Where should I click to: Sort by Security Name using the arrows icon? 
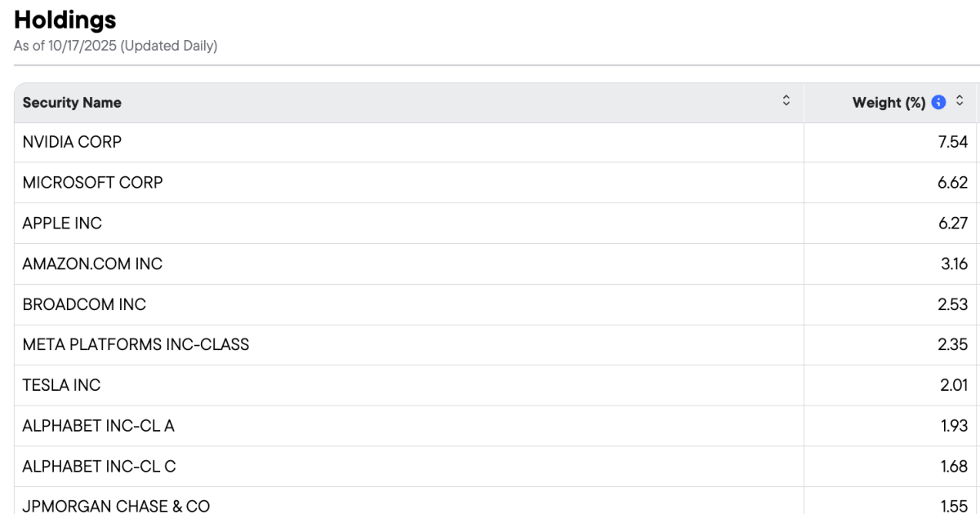(786, 101)
